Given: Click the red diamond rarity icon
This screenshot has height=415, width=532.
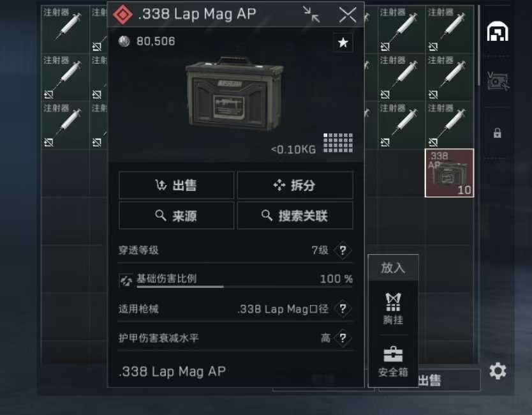Looking at the screenshot, I should (123, 15).
